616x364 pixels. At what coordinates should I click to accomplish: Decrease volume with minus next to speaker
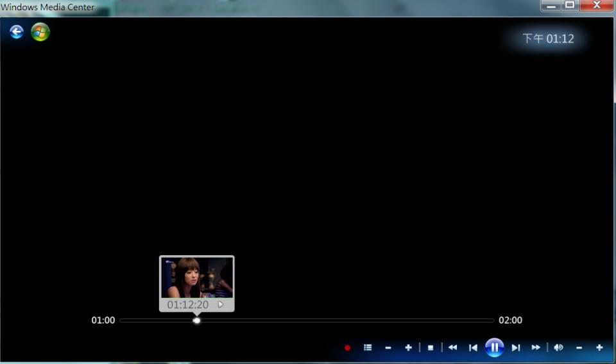click(579, 347)
